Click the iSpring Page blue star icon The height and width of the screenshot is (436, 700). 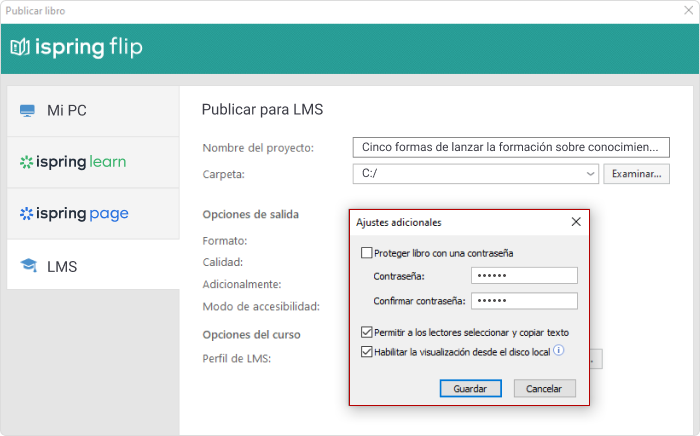tap(26, 214)
